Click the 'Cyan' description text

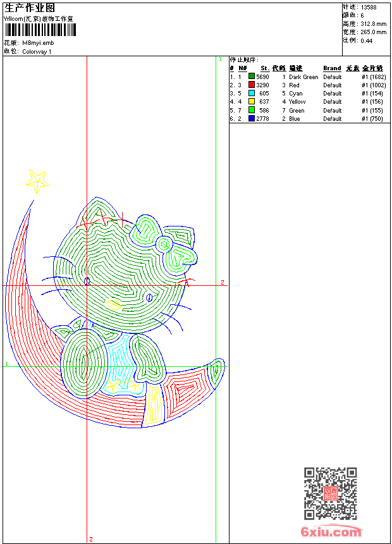[295, 94]
